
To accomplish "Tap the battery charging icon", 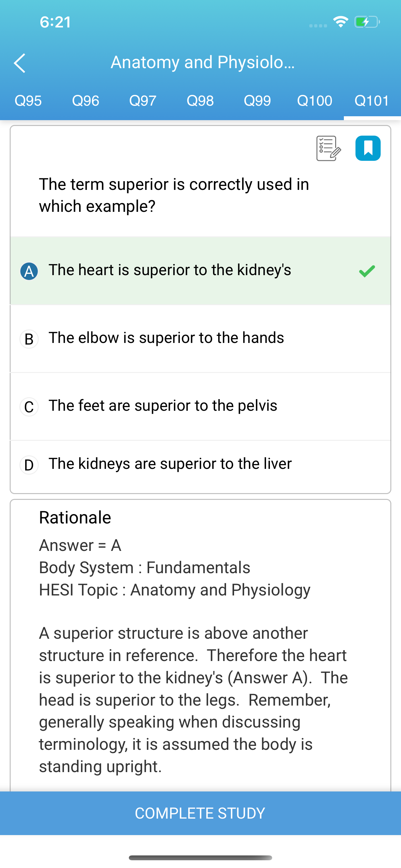I will coord(367,22).
